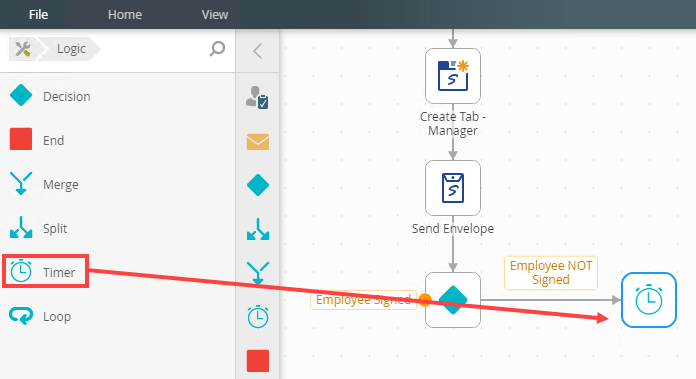Select the End red square in Logic list
The width and height of the screenshot is (696, 379).
(21, 139)
